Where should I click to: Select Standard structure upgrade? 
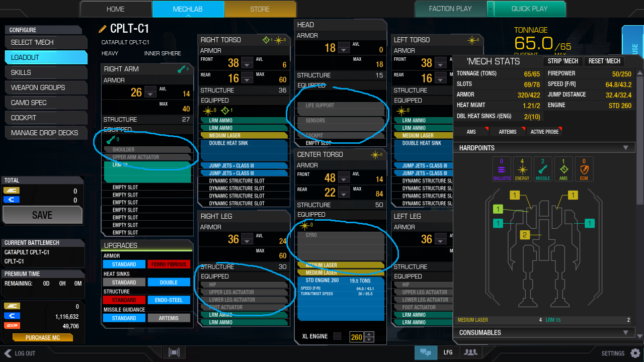pyautogui.click(x=124, y=300)
